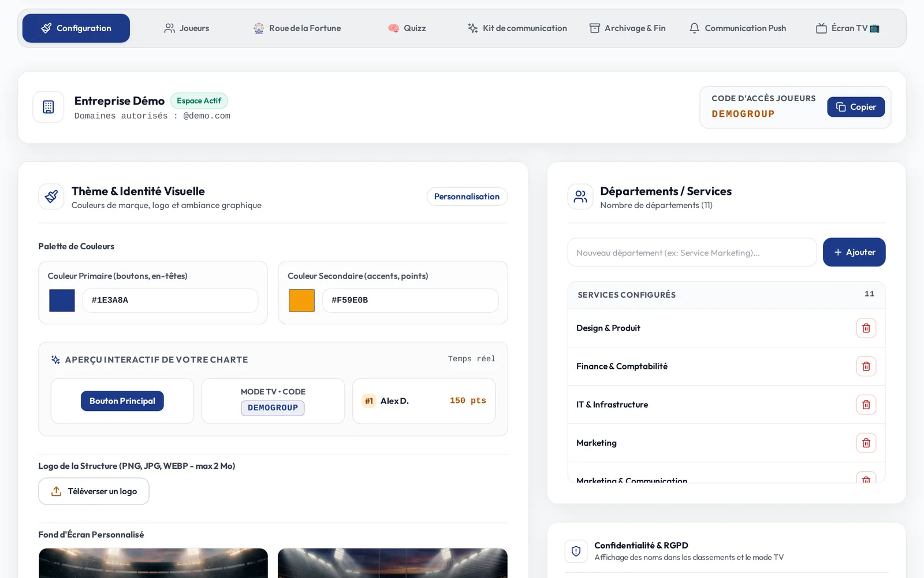Screen dimensions: 924x578
Task: Click the 150 pts score
Action: pos(468,401)
